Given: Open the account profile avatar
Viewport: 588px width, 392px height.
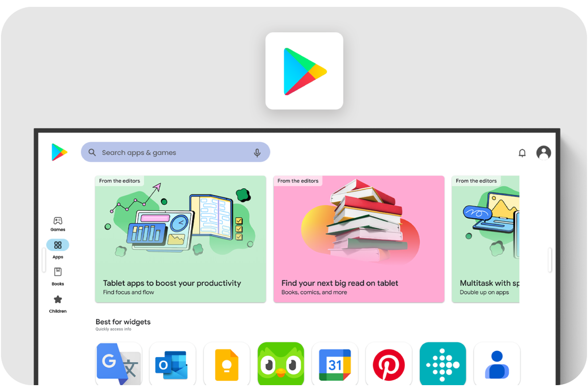Looking at the screenshot, I should tap(544, 153).
